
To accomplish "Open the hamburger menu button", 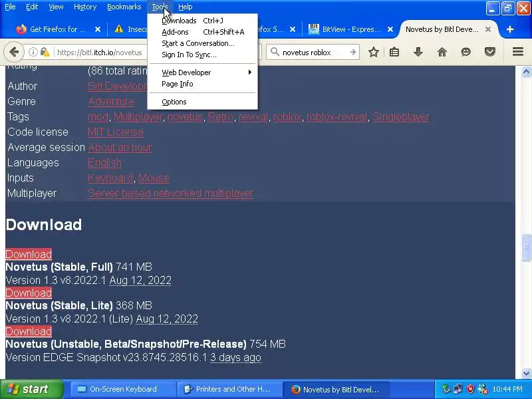I will pyautogui.click(x=518, y=52).
